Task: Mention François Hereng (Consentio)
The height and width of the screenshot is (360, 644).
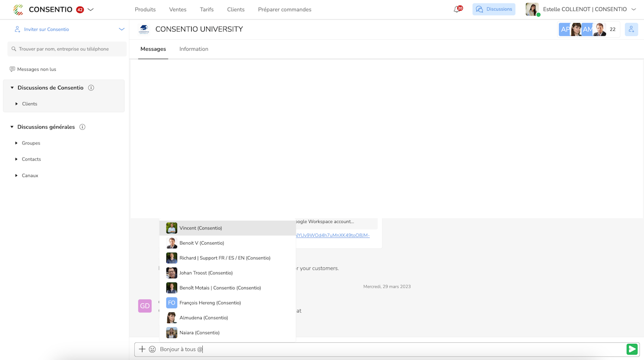Action: pos(227,303)
